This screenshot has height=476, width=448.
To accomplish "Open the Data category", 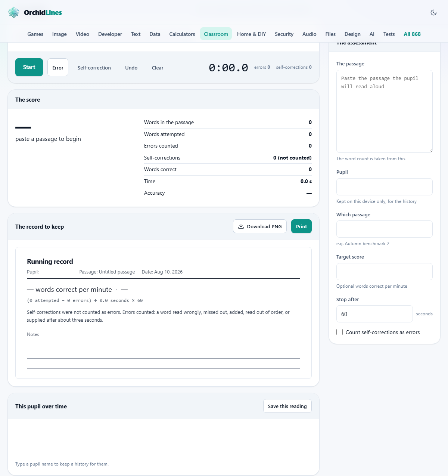I will pyautogui.click(x=155, y=34).
